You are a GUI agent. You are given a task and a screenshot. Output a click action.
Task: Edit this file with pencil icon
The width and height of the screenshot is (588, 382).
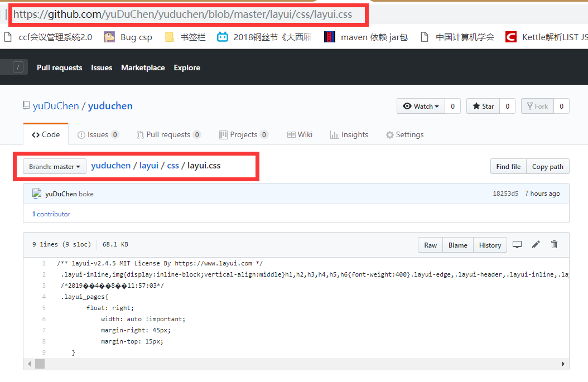(536, 245)
